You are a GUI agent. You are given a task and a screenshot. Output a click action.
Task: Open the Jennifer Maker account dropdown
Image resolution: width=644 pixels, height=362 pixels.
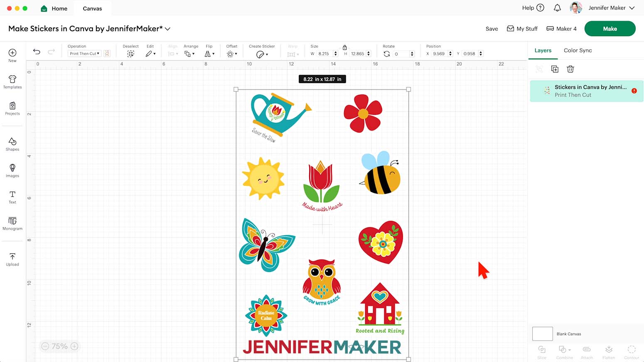[x=612, y=8]
